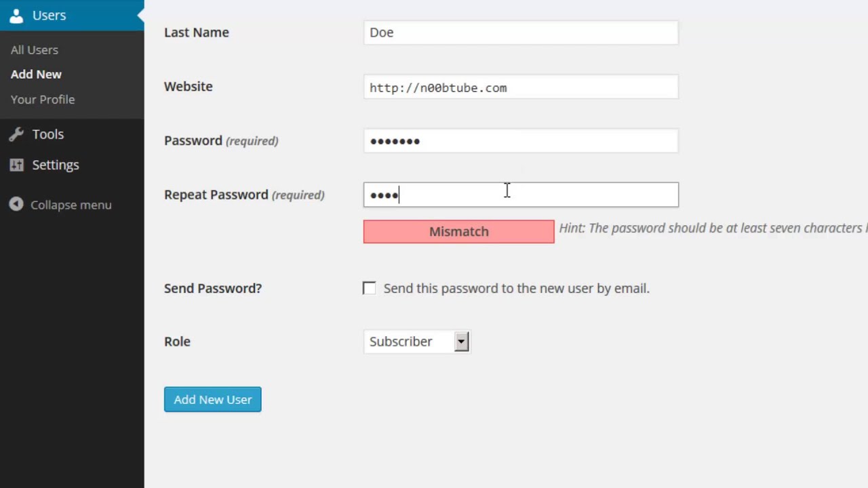The height and width of the screenshot is (488, 868).
Task: Enable Send this password by email checkbox
Action: tap(369, 288)
